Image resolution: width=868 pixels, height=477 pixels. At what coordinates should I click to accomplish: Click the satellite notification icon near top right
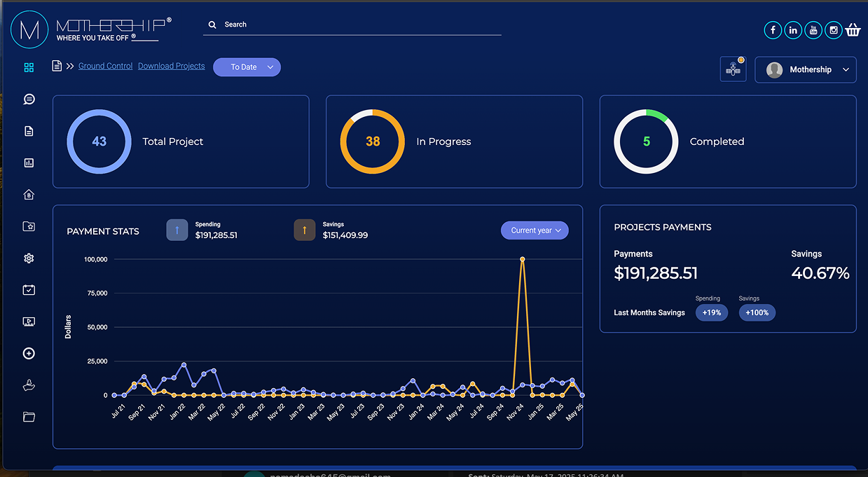click(733, 69)
